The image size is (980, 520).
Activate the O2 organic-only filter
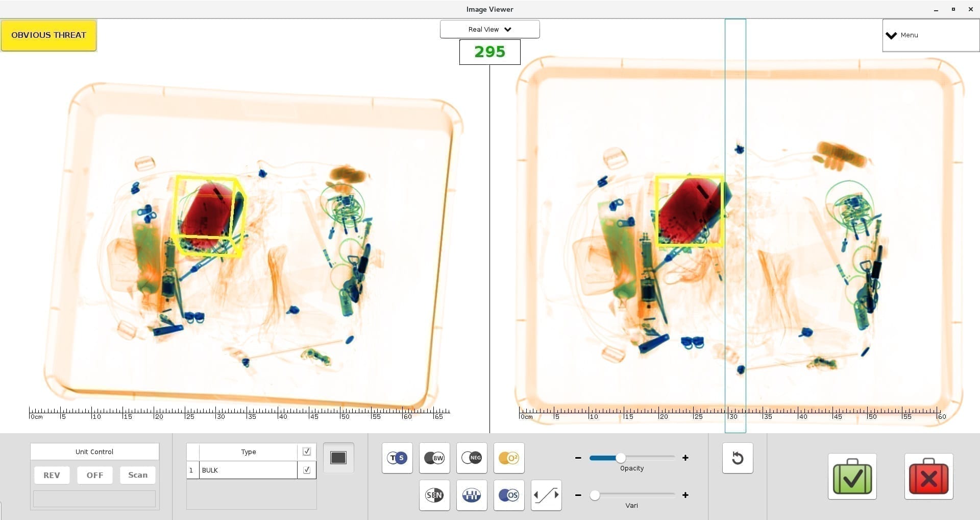pyautogui.click(x=508, y=458)
